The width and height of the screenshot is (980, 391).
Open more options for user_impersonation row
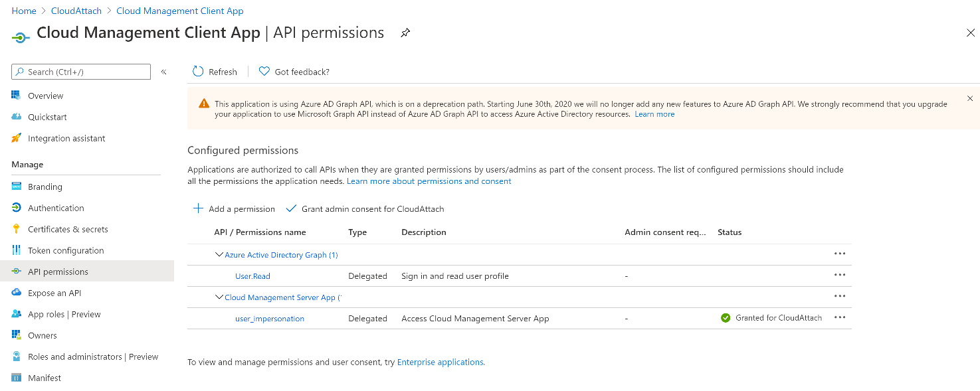point(840,317)
